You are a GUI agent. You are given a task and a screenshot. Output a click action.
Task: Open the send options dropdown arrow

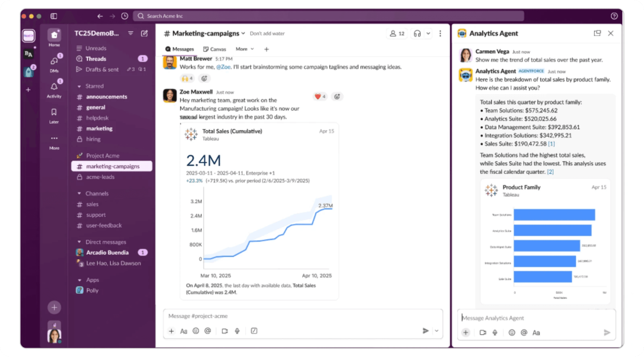(437, 331)
